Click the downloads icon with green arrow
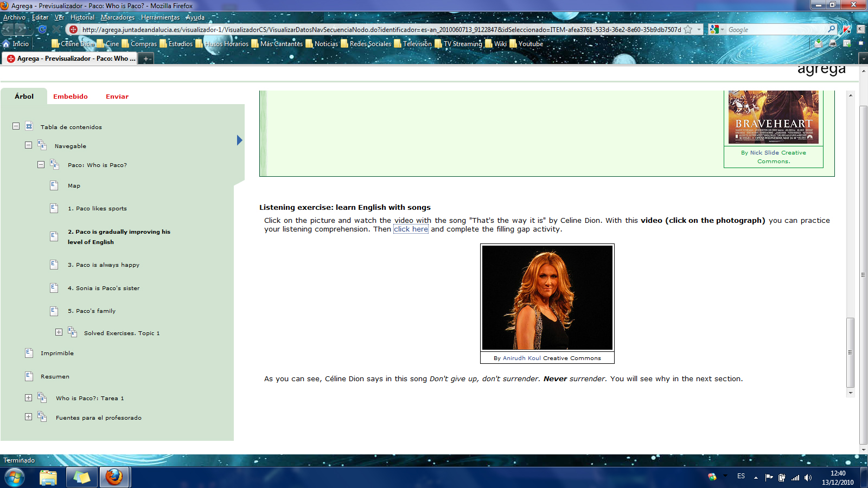The height and width of the screenshot is (488, 868). pyautogui.click(x=818, y=43)
